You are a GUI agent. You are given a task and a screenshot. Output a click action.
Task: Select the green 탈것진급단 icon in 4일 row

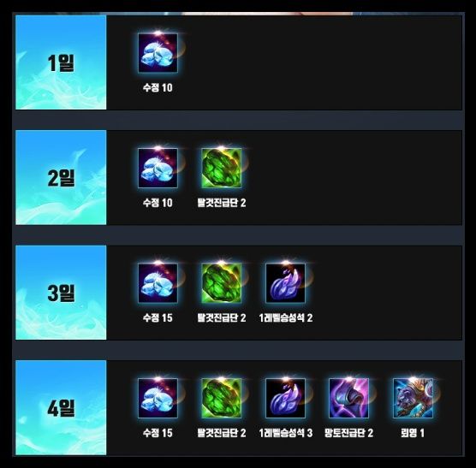point(222,398)
